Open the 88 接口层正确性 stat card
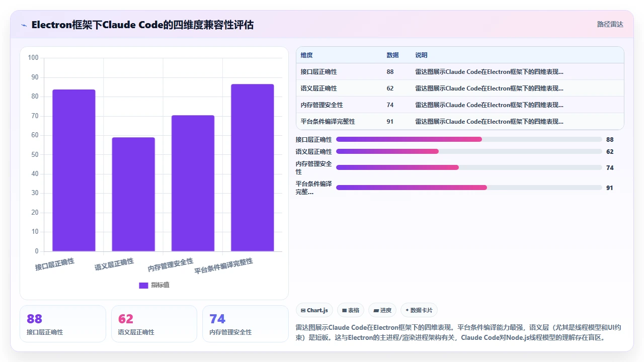The width and height of the screenshot is (644, 362). (63, 324)
